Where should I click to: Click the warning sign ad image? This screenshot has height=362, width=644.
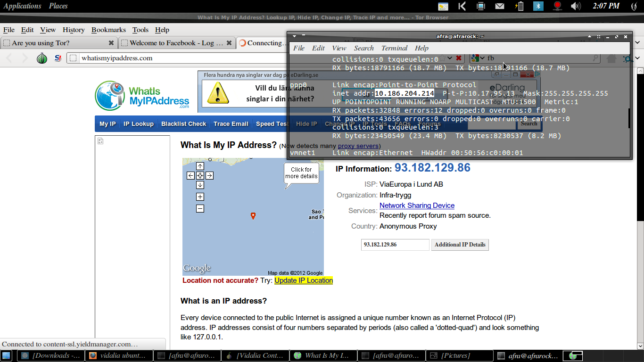pyautogui.click(x=218, y=93)
